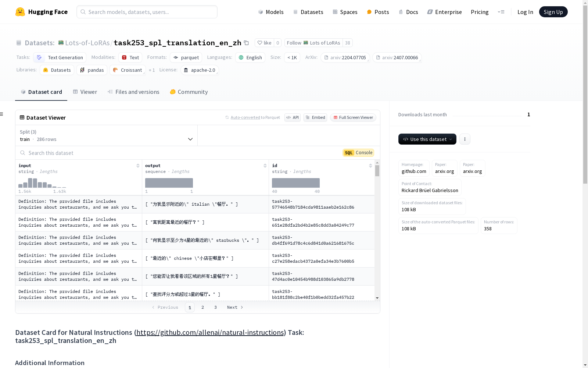The height and width of the screenshot is (368, 588).
Task: Open the Text modality tag
Action: pos(130,57)
